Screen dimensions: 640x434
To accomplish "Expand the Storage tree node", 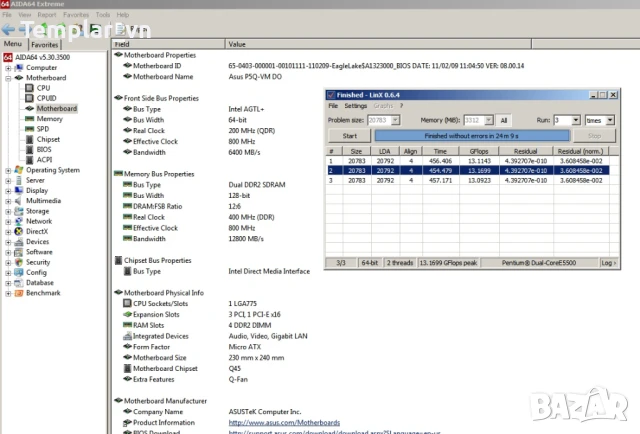I will click(8, 211).
